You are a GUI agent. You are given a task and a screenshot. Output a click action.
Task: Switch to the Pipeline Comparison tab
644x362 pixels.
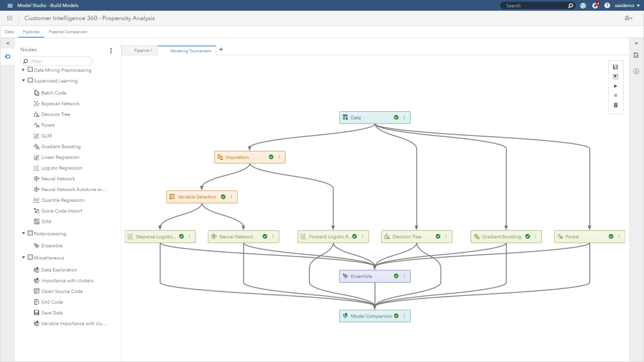[x=68, y=31]
